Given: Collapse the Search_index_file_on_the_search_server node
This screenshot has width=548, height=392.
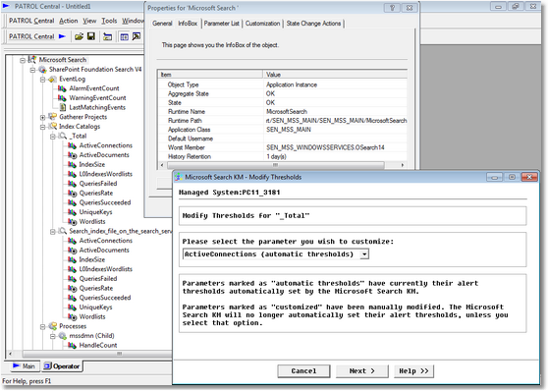Looking at the screenshot, I should point(53,231).
